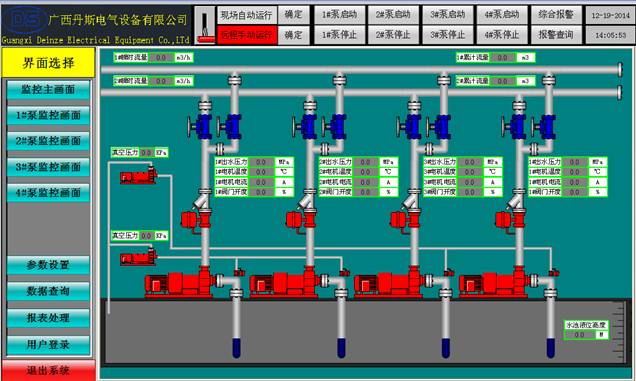Viewport: 636px width, 381px height.
Task: Open 参数设置 page
Action: click(48, 265)
